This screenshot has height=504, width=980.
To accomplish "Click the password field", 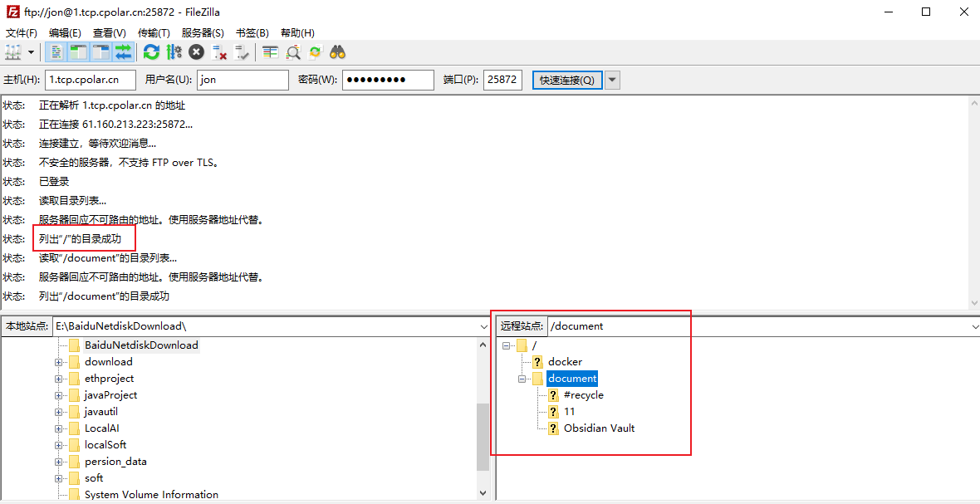I will (388, 80).
